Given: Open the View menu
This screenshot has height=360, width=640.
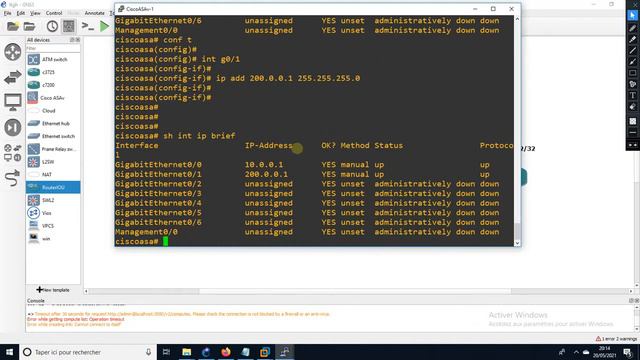Looking at the screenshot, I should pos(35,13).
